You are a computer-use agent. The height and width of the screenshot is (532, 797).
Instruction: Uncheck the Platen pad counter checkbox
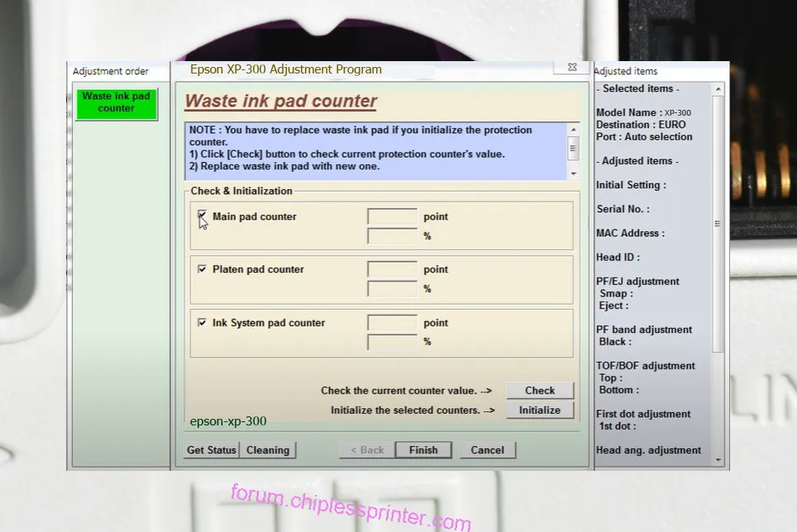(x=203, y=269)
